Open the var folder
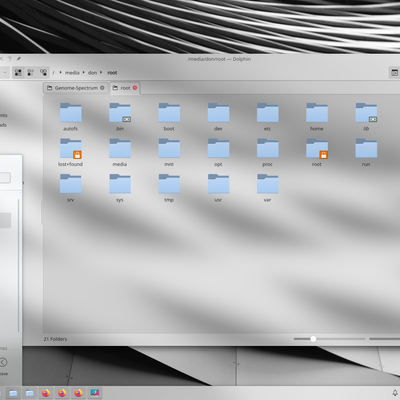Viewport: 400px width, 400px height. click(x=268, y=188)
